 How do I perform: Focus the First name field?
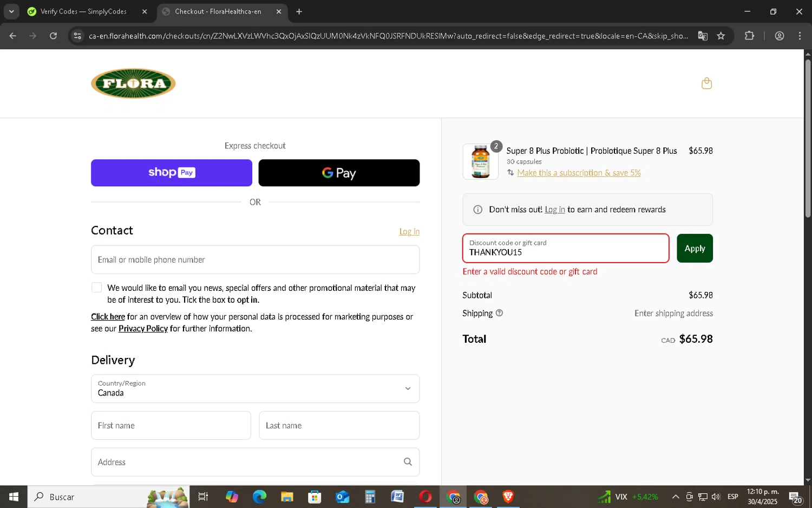pyautogui.click(x=171, y=425)
